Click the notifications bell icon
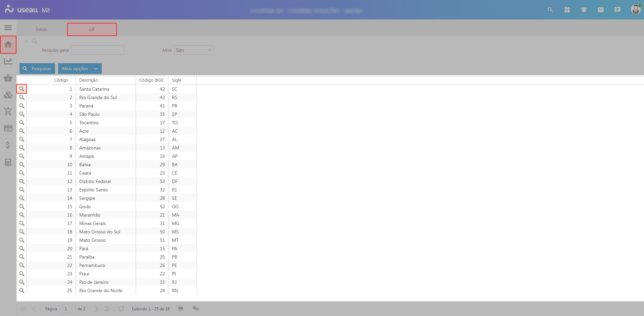The image size is (644, 316). [x=584, y=10]
